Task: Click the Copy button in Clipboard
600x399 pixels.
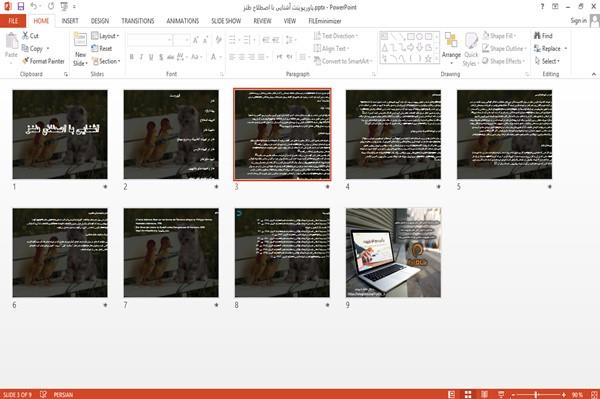Action: (32, 49)
